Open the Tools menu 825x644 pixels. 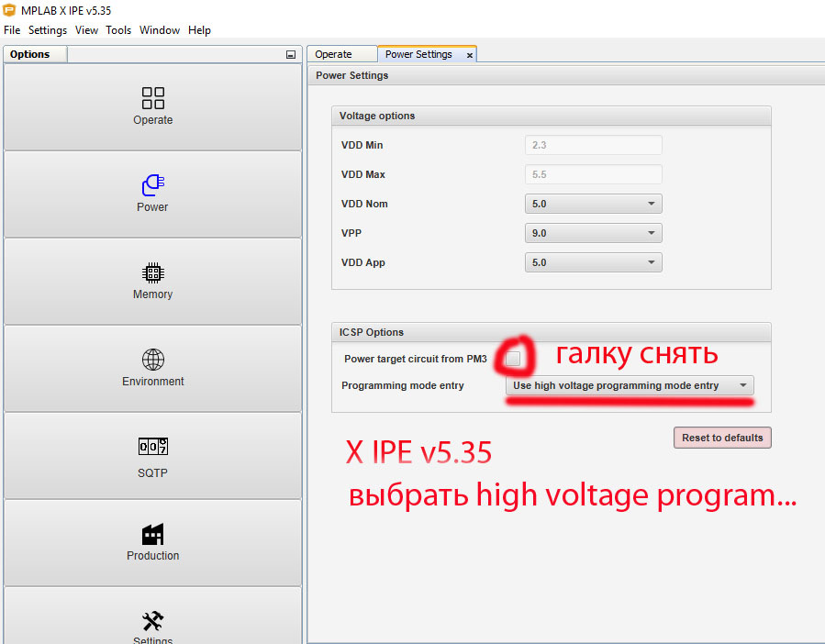(118, 30)
